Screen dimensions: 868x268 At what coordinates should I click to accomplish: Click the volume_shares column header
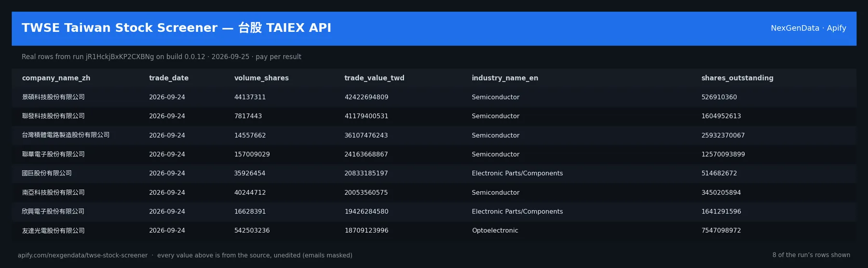(261, 78)
